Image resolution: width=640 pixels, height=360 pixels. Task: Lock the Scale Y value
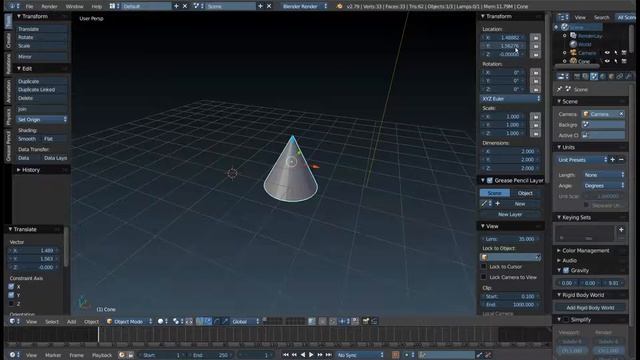[535, 124]
